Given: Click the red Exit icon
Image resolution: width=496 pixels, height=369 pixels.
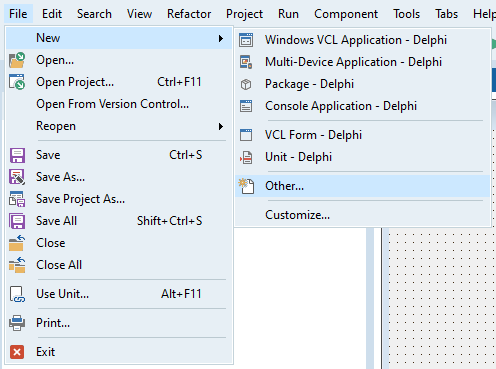Looking at the screenshot, I should (17, 352).
